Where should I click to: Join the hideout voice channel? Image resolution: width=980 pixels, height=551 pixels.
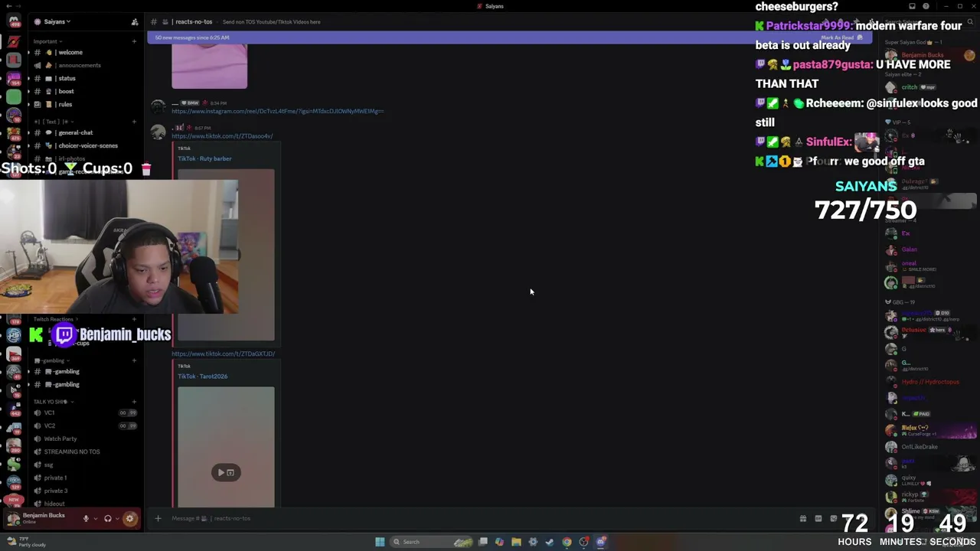(x=84, y=504)
